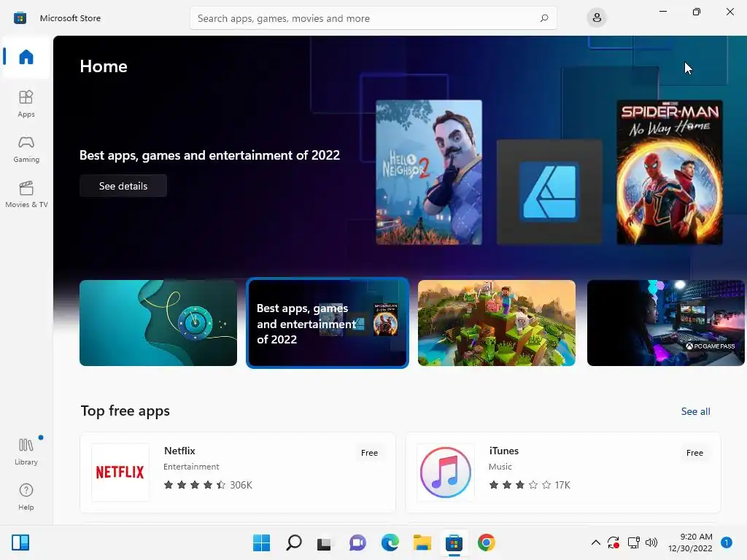The width and height of the screenshot is (747, 560).
Task: Click the sync status tray icon with the red dot
Action: (x=613, y=542)
